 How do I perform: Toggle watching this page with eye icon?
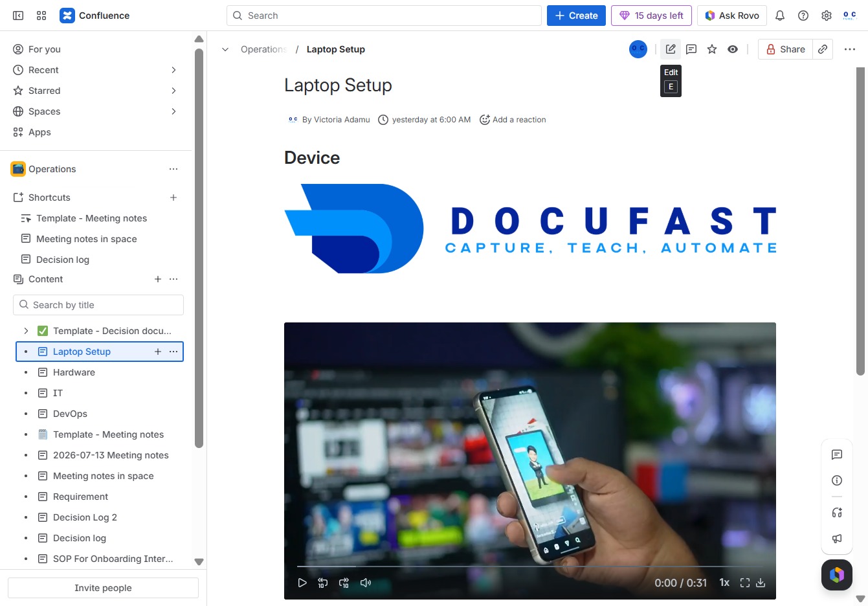click(x=733, y=49)
